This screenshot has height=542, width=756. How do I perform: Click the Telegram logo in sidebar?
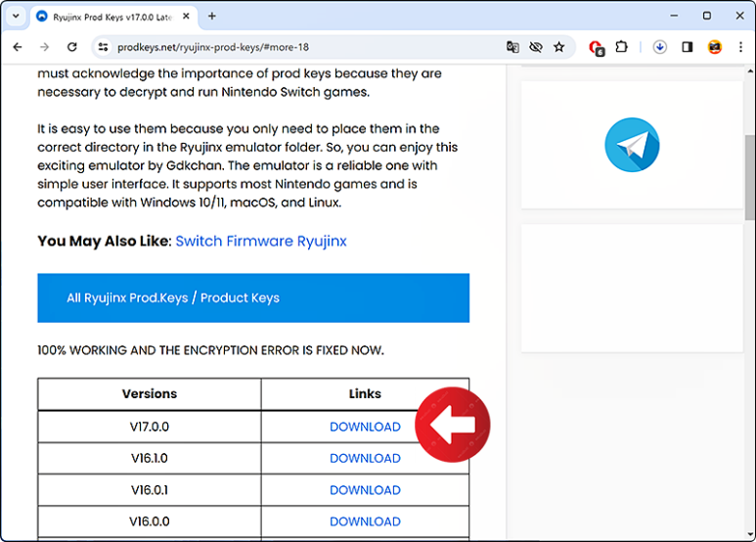click(x=632, y=145)
